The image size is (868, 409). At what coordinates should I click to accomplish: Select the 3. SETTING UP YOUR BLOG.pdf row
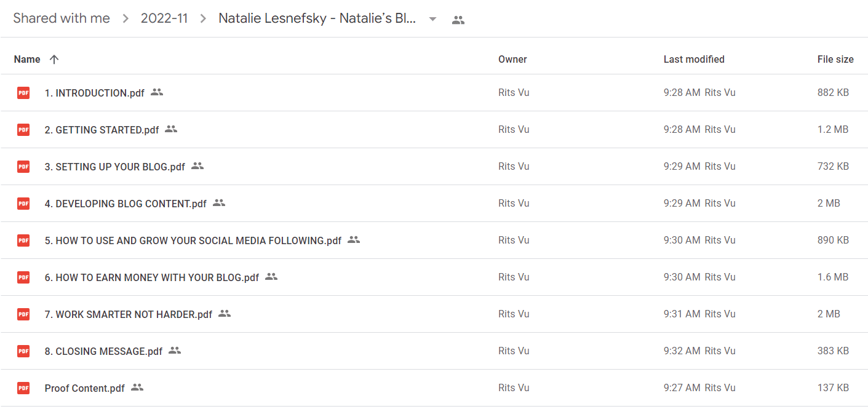pyautogui.click(x=434, y=167)
